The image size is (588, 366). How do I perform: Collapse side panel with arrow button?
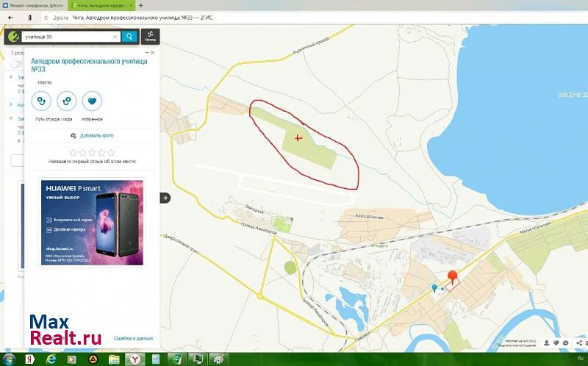point(165,198)
